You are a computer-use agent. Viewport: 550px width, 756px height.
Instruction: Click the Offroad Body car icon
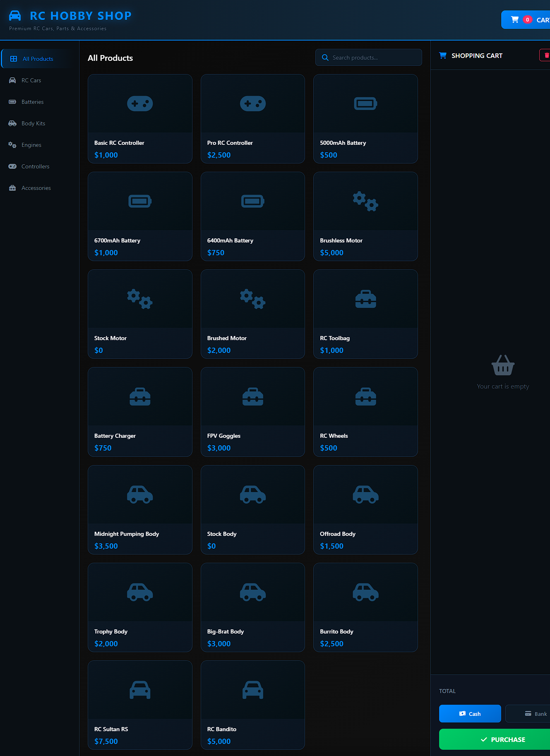pos(365,494)
